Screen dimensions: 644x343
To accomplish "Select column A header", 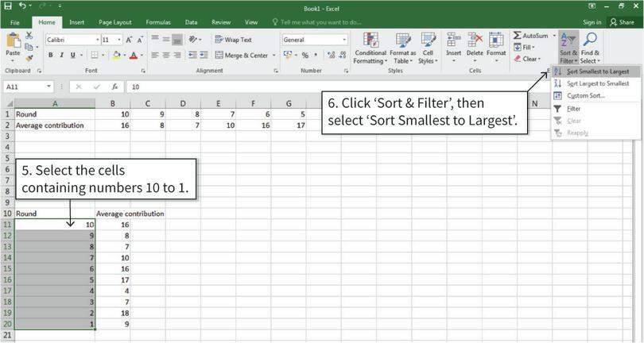I will 55,104.
